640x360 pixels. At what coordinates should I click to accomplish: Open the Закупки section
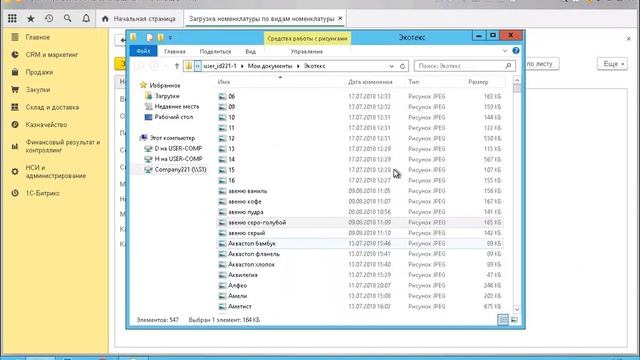tap(38, 90)
